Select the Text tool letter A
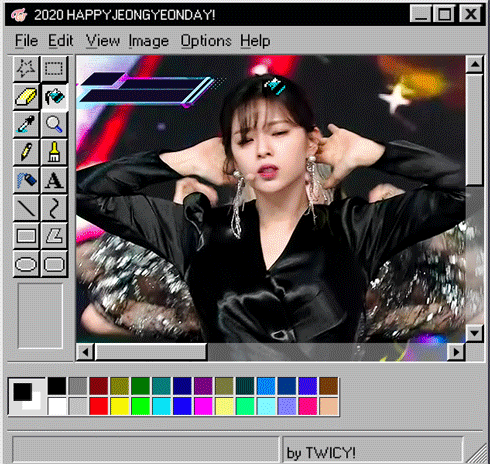The height and width of the screenshot is (464, 490). tap(54, 180)
